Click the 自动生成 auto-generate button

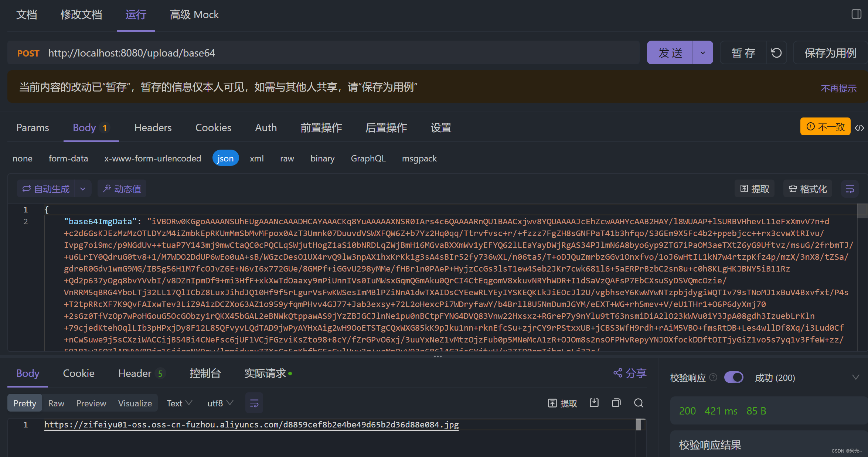tap(46, 189)
